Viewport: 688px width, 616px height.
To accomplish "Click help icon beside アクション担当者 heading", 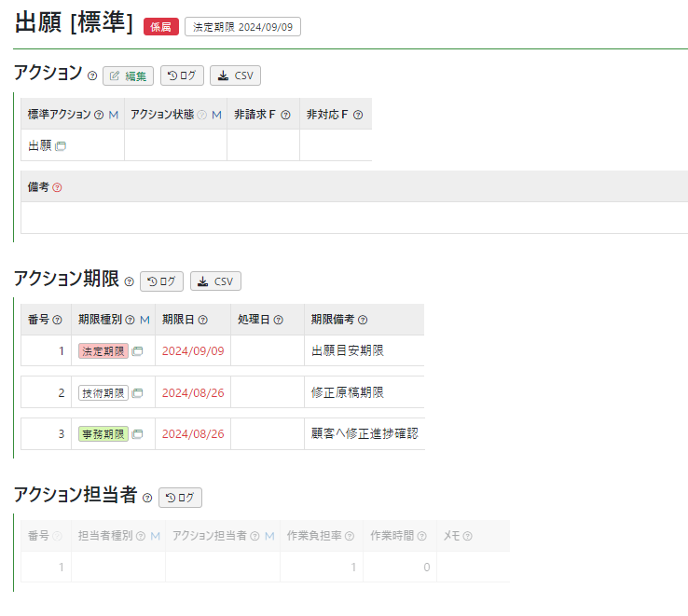I will click(147, 498).
